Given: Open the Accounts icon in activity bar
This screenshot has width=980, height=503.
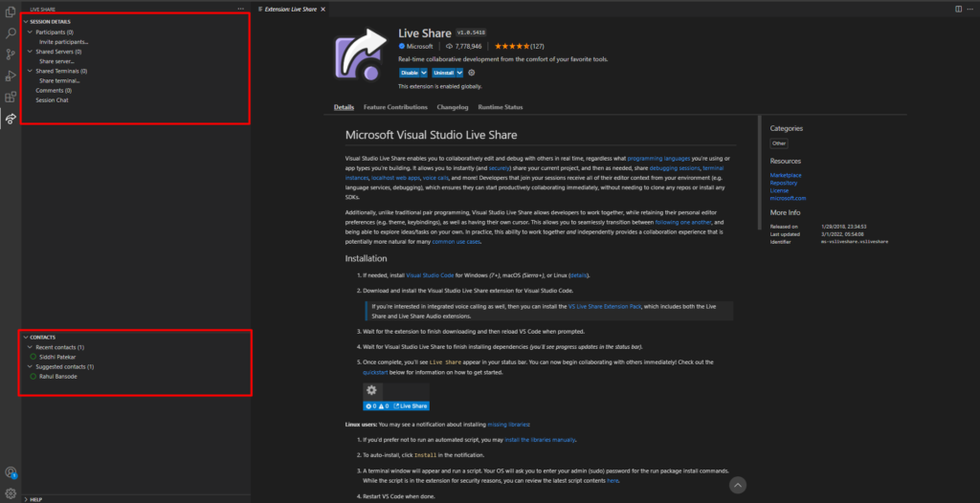Looking at the screenshot, I should coord(10,472).
